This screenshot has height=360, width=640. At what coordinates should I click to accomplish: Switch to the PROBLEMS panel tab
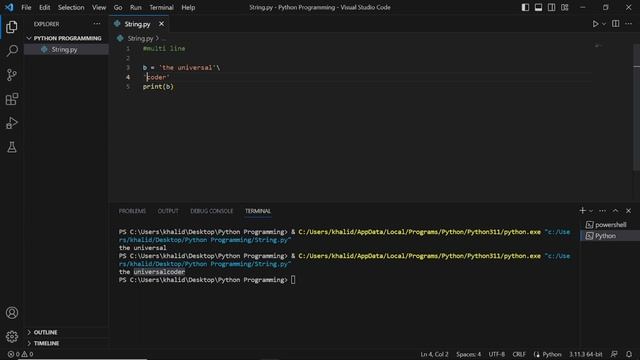[x=132, y=211]
